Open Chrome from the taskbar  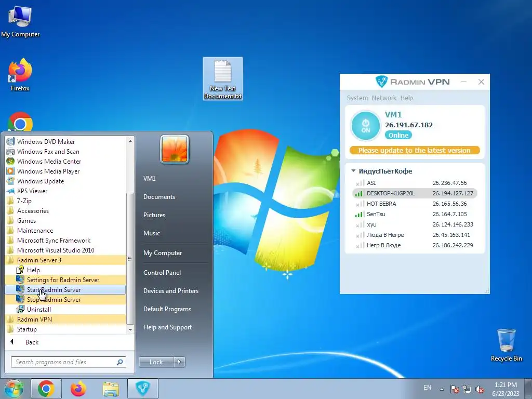[46, 389]
